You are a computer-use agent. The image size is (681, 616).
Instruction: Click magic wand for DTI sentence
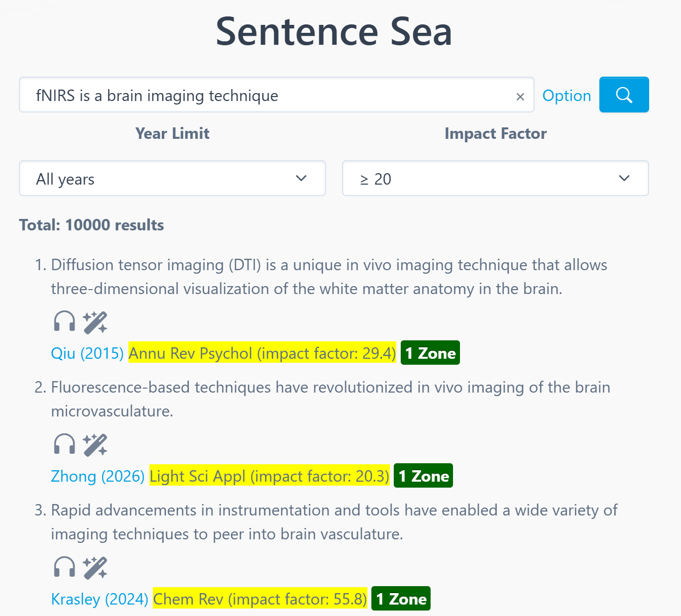coord(95,322)
